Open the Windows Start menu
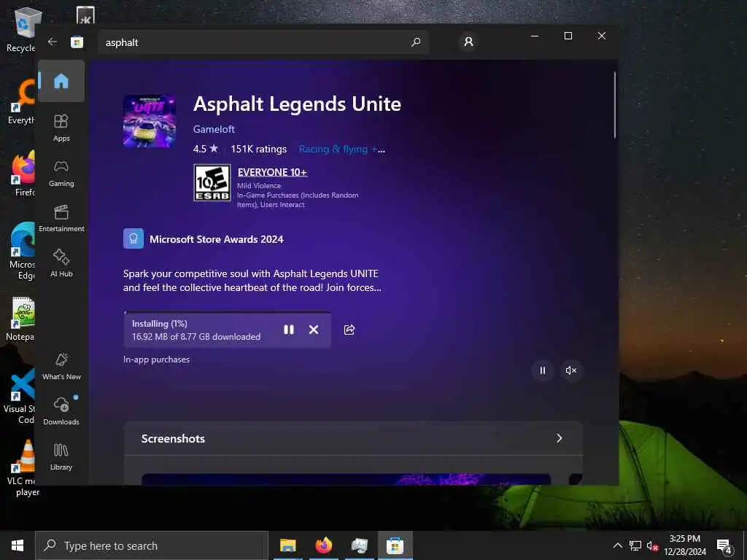The height and width of the screenshot is (560, 747). (18, 545)
